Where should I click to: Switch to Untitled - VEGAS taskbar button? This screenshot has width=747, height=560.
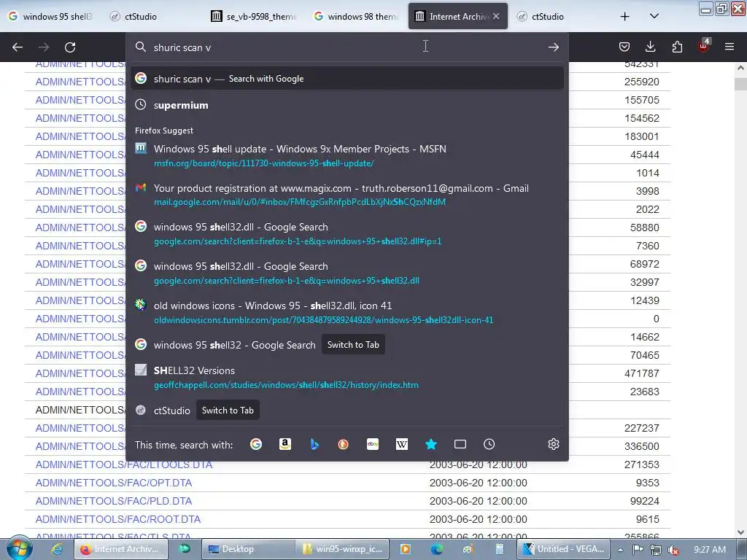(x=564, y=549)
